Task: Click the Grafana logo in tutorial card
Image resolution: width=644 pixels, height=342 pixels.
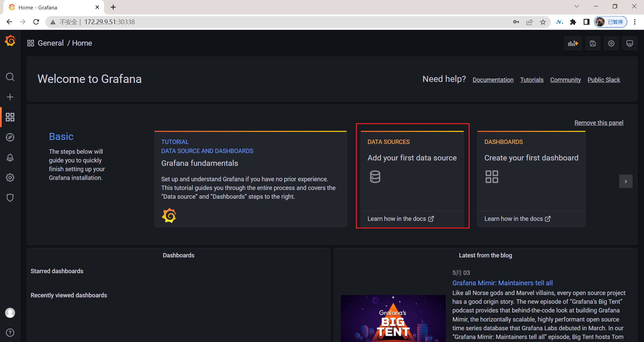Action: [169, 215]
